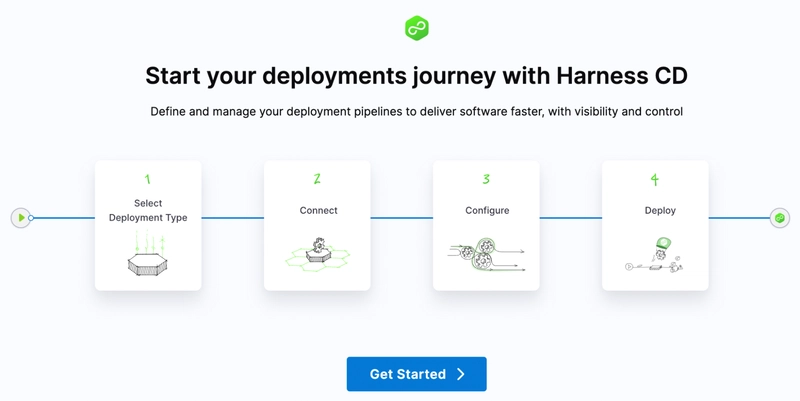Viewport: 800px width, 401px height.
Task: Select the Deploy step card
Action: (x=655, y=225)
